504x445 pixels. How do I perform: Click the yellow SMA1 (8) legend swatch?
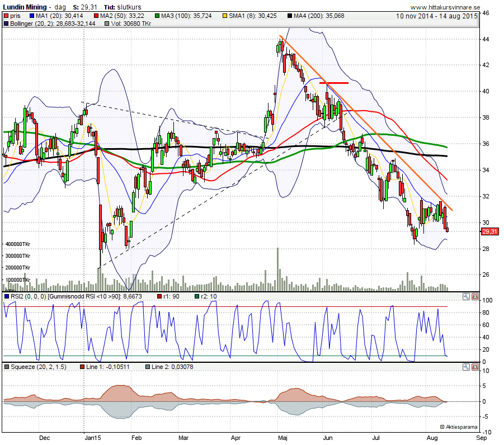point(225,16)
